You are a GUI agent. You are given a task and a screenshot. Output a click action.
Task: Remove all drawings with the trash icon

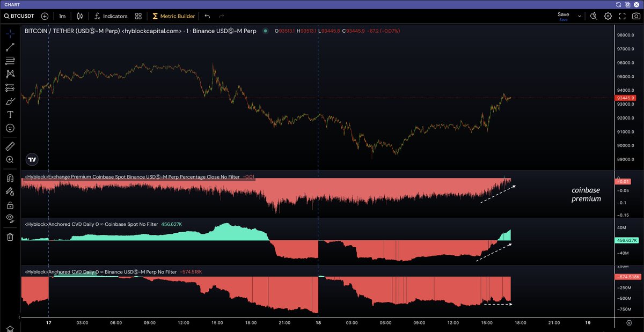pyautogui.click(x=10, y=237)
